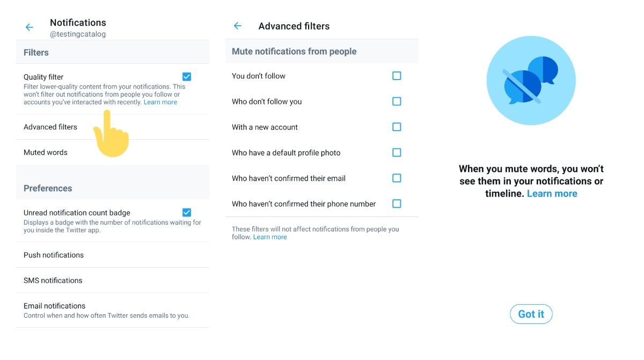
Task: Follow Learn more link below advanced filters
Action: (270, 237)
